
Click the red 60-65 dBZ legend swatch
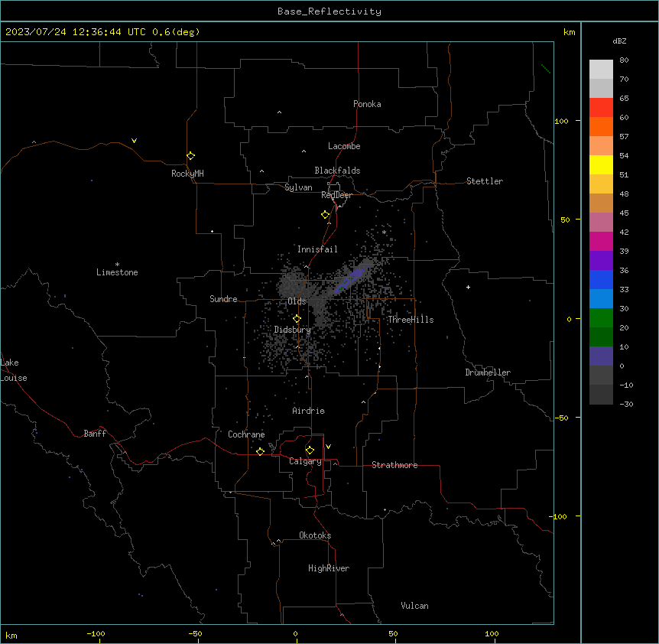pyautogui.click(x=601, y=107)
